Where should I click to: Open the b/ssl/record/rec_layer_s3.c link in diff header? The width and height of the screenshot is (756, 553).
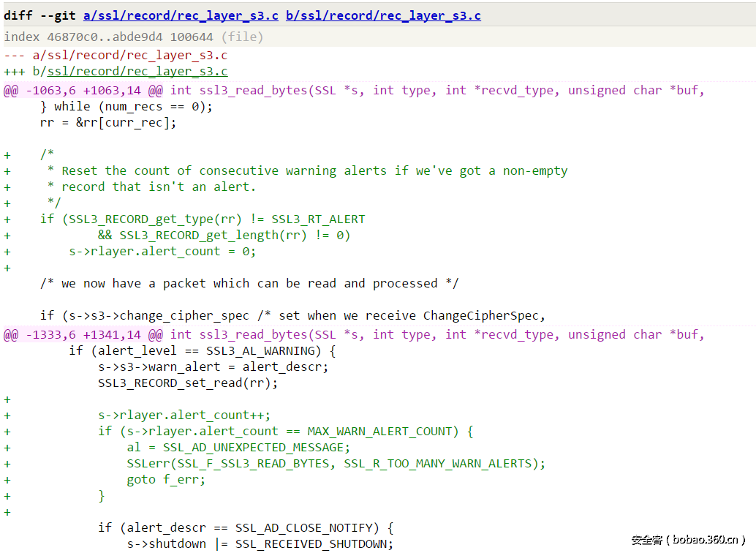[x=383, y=15]
